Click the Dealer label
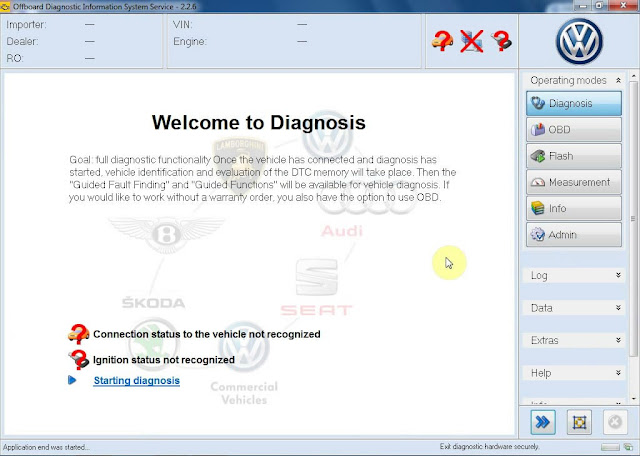The width and height of the screenshot is (640, 456). coord(22,42)
